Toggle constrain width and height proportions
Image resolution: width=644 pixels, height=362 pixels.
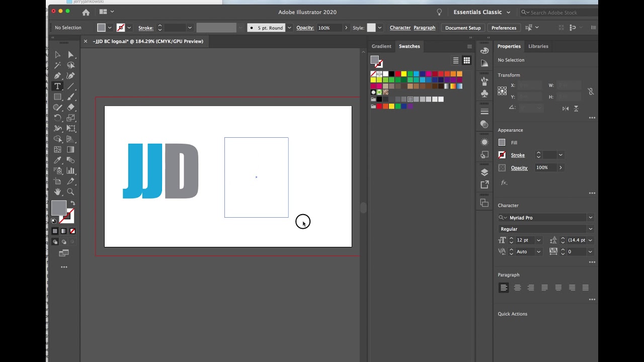click(591, 91)
